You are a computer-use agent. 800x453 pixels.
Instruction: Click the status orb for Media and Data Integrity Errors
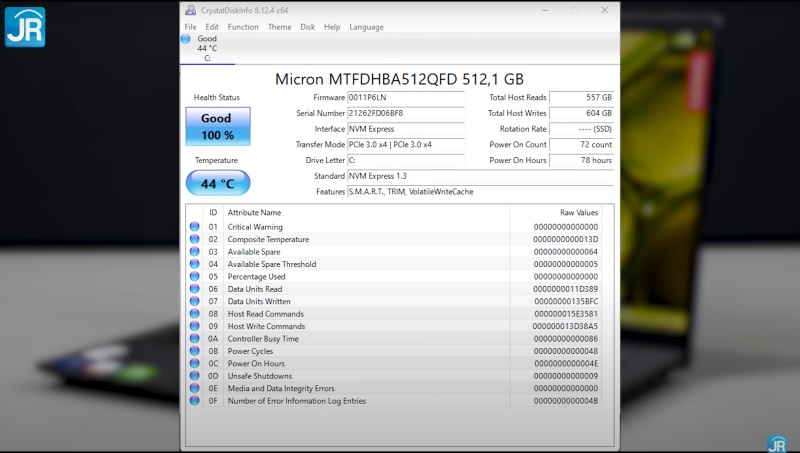coord(194,388)
